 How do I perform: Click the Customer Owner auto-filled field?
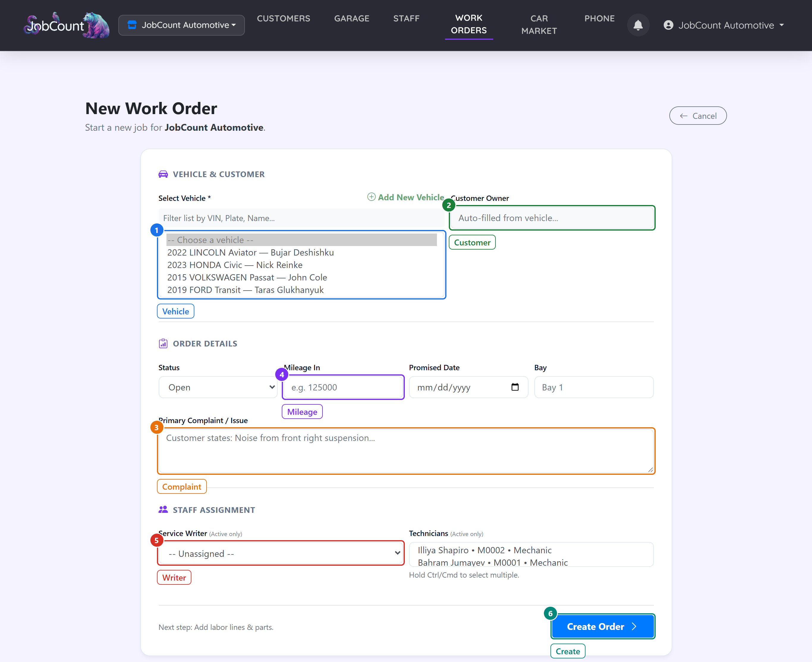(552, 218)
